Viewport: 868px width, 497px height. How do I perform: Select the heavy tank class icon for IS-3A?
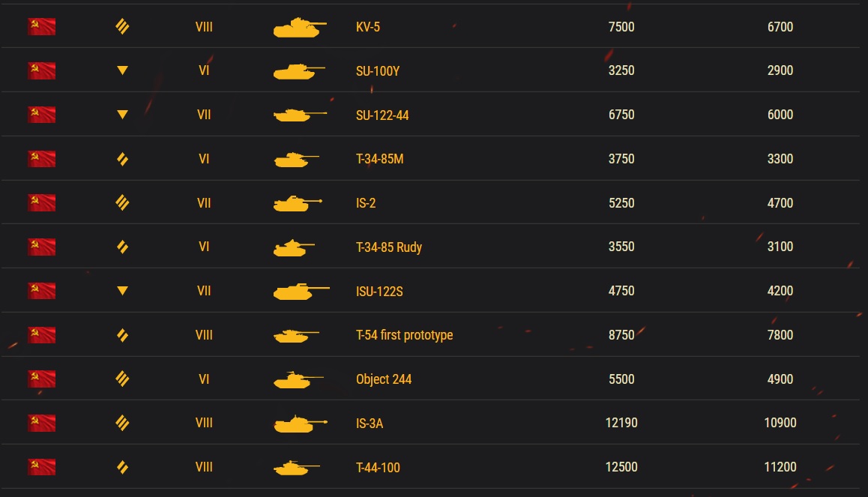click(x=122, y=423)
